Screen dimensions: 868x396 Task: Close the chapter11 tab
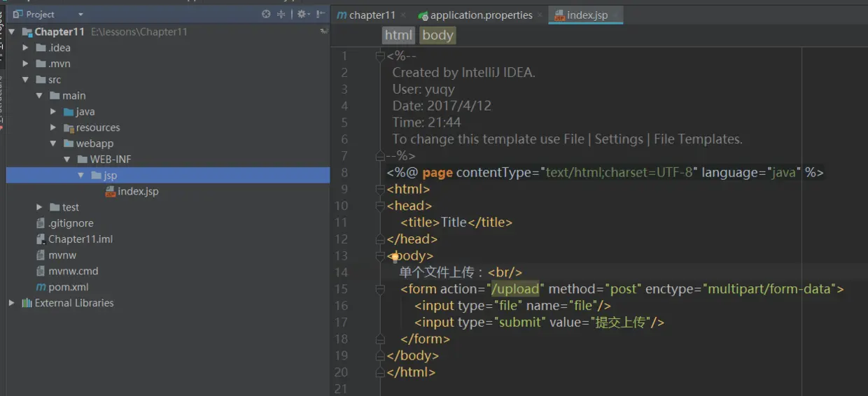click(x=405, y=15)
